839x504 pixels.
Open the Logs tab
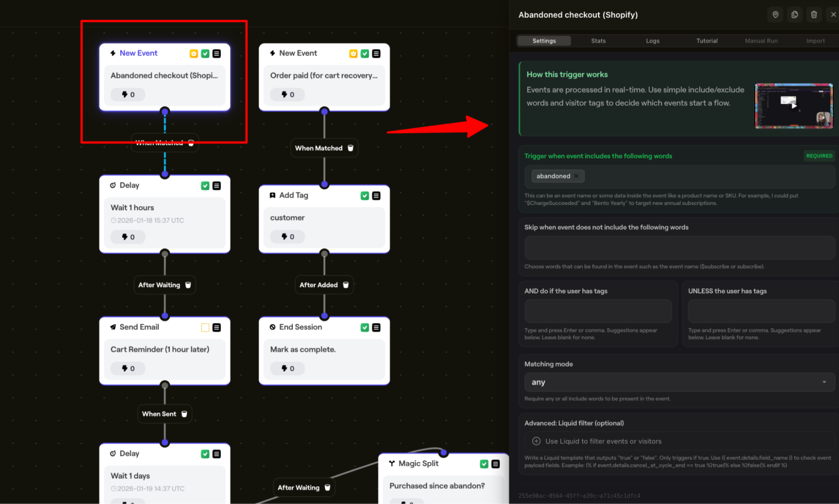point(652,41)
